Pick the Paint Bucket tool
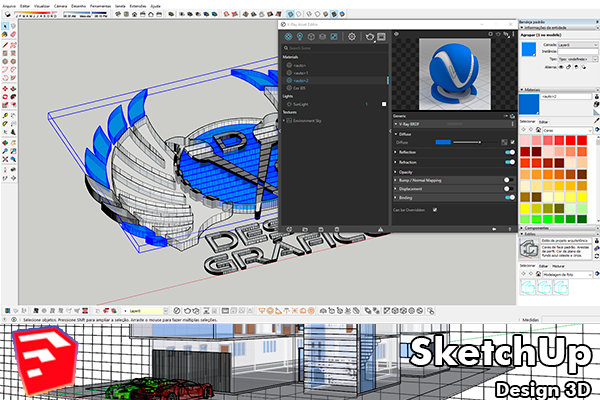Screen dimensions: 600x400 pos(5,34)
